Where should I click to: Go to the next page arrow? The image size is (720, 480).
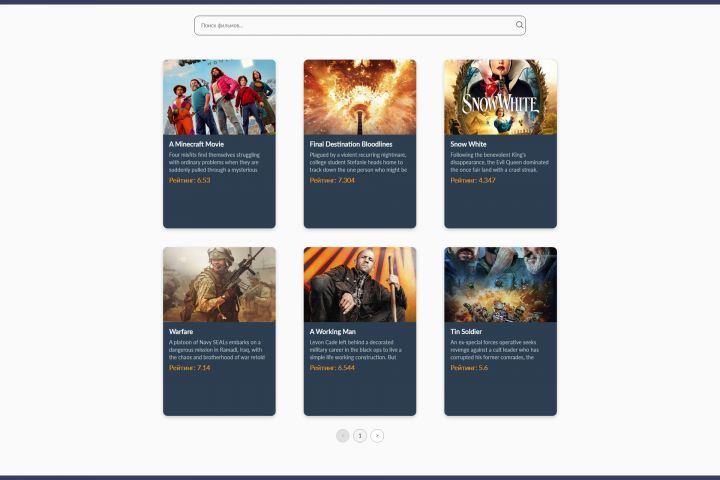(x=377, y=435)
